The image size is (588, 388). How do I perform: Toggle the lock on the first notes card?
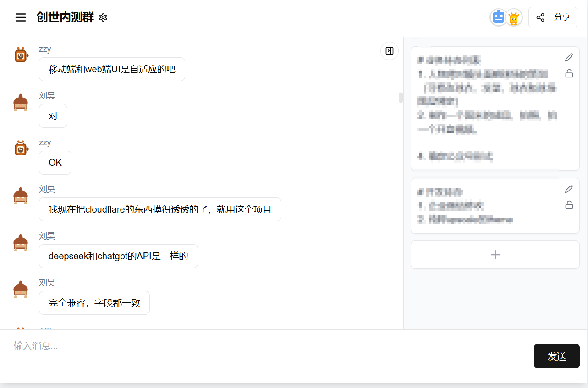click(x=569, y=73)
